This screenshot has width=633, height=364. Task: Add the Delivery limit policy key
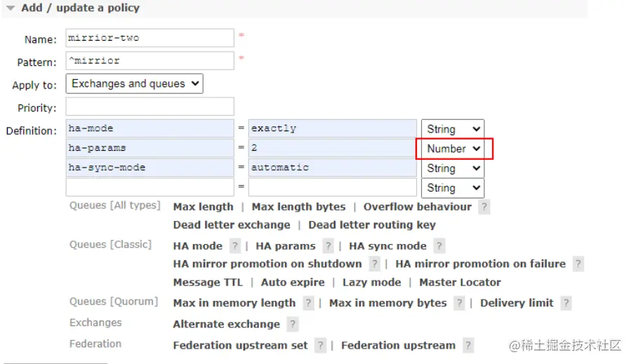517,303
